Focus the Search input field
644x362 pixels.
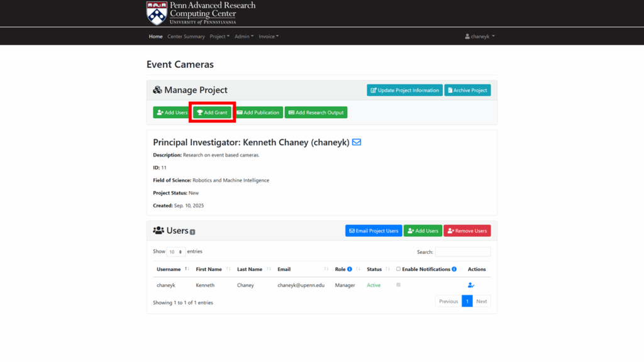click(x=463, y=252)
